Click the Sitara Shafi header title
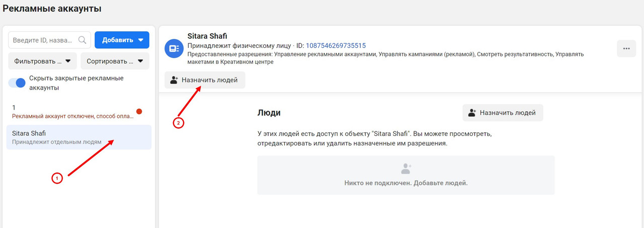 coord(207,36)
